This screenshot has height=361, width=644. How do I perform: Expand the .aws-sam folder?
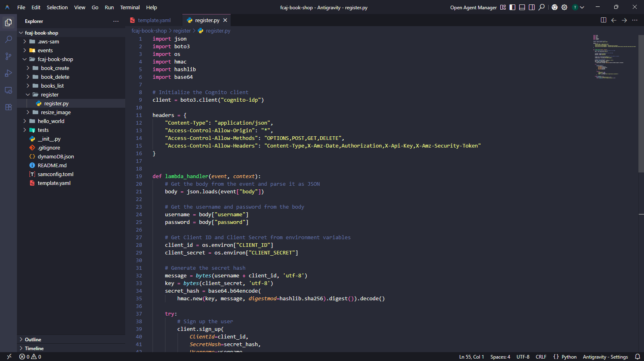25,41
